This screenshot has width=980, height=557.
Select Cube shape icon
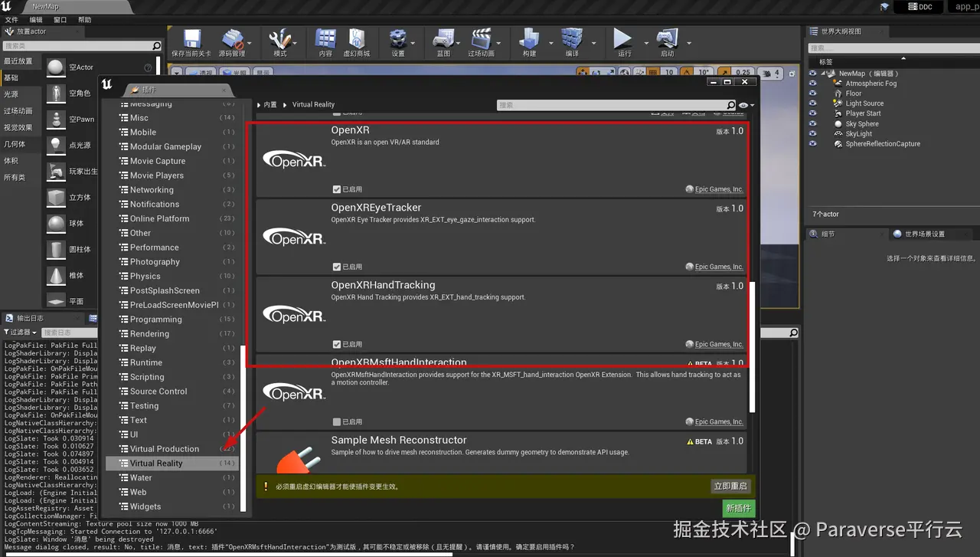(56, 197)
